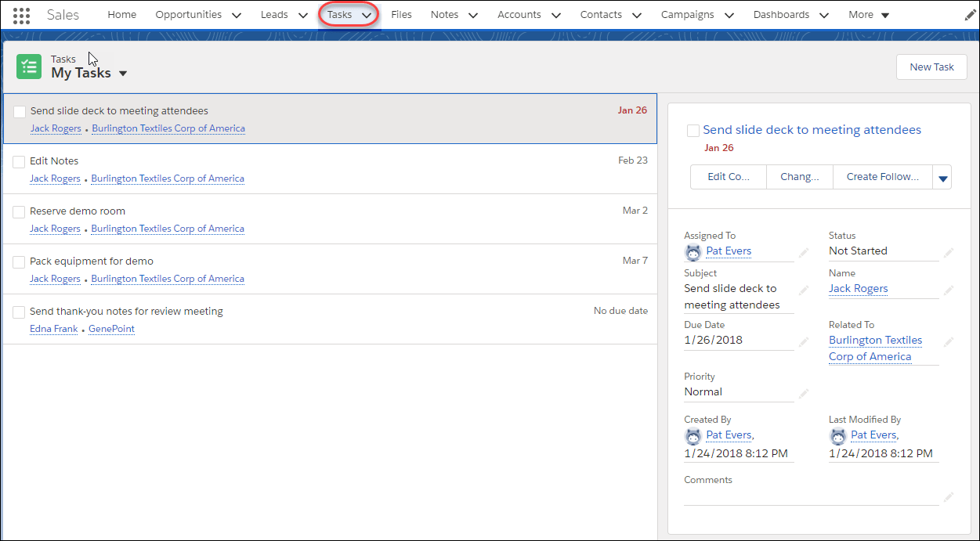Click the green Tasks list icon

click(x=29, y=67)
